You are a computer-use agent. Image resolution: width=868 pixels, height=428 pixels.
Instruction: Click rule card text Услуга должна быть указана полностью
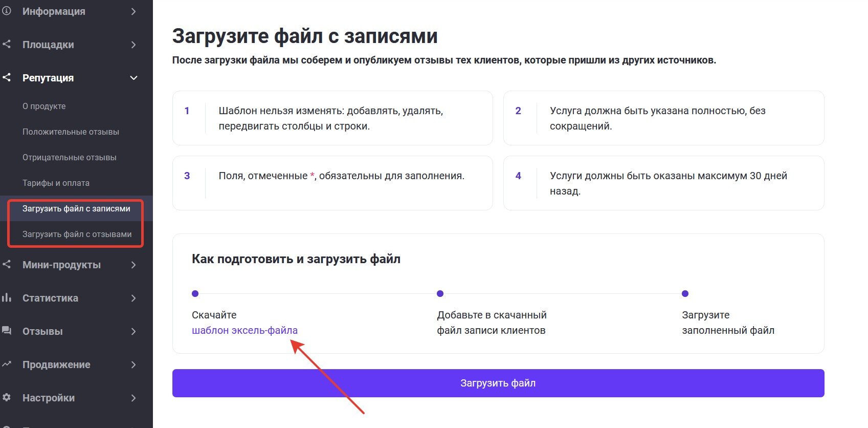pyautogui.click(x=658, y=118)
